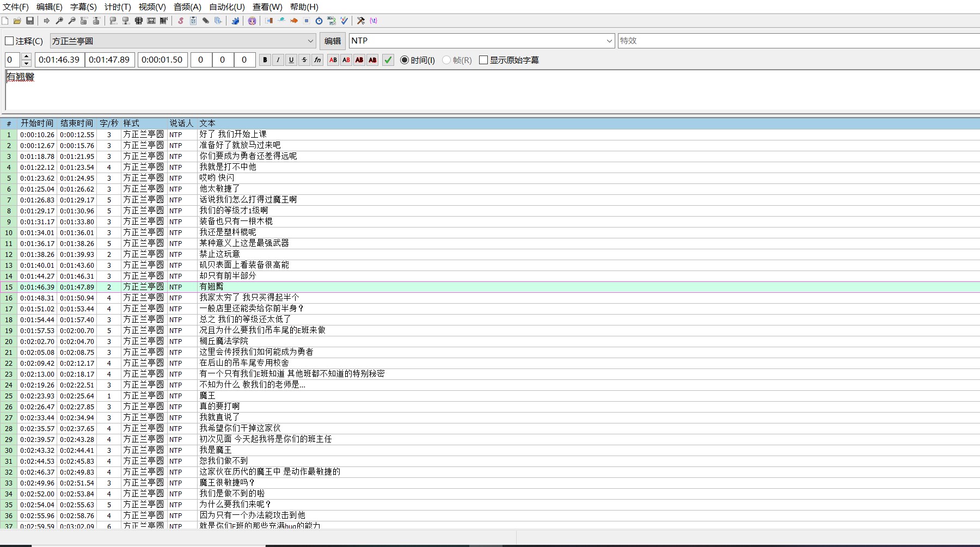The height and width of the screenshot is (547, 980).
Task: Open the 编辑(E) menu
Action: click(x=50, y=7)
